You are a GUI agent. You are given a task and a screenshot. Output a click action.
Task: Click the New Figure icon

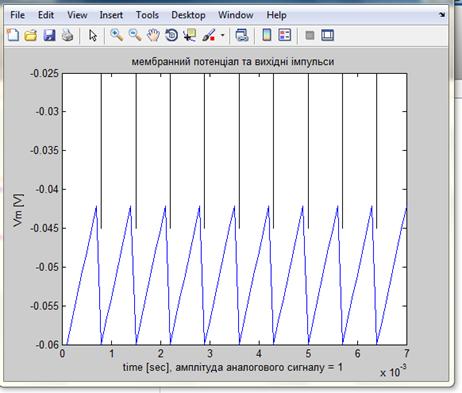coord(13,35)
